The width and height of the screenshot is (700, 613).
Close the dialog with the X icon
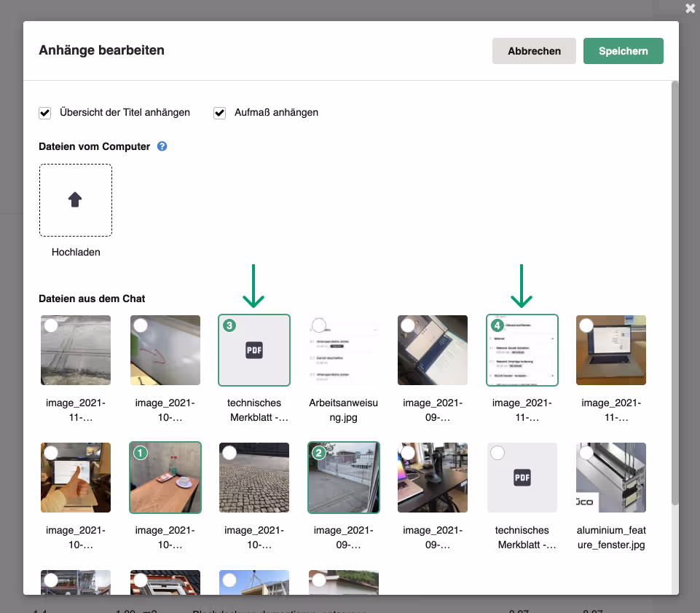click(x=691, y=8)
